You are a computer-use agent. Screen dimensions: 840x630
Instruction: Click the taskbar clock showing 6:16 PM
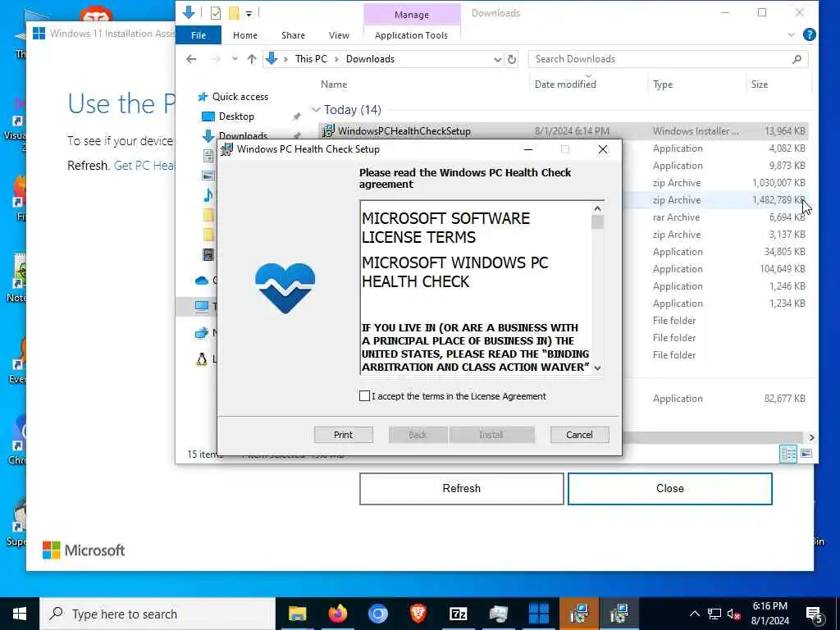point(769,614)
